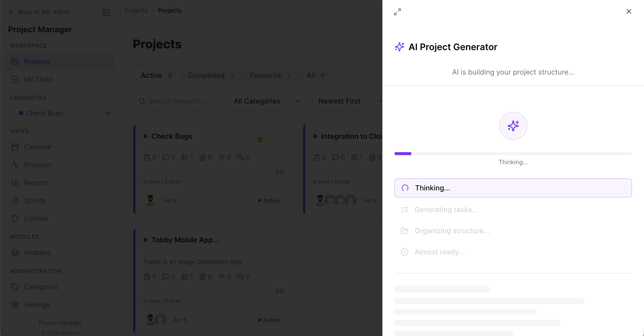Click the sparkle AI Project Generator icon
This screenshot has height=336, width=644.
[x=399, y=47]
